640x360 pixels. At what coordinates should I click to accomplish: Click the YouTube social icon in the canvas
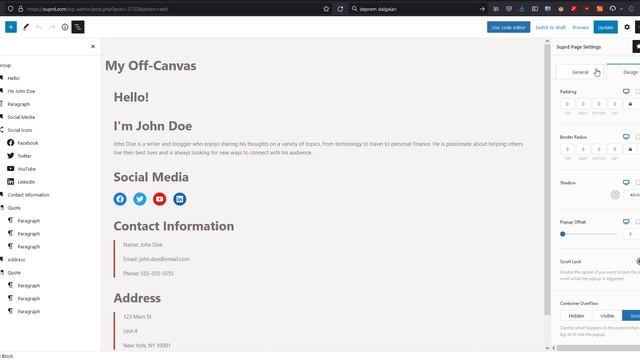pos(160,199)
